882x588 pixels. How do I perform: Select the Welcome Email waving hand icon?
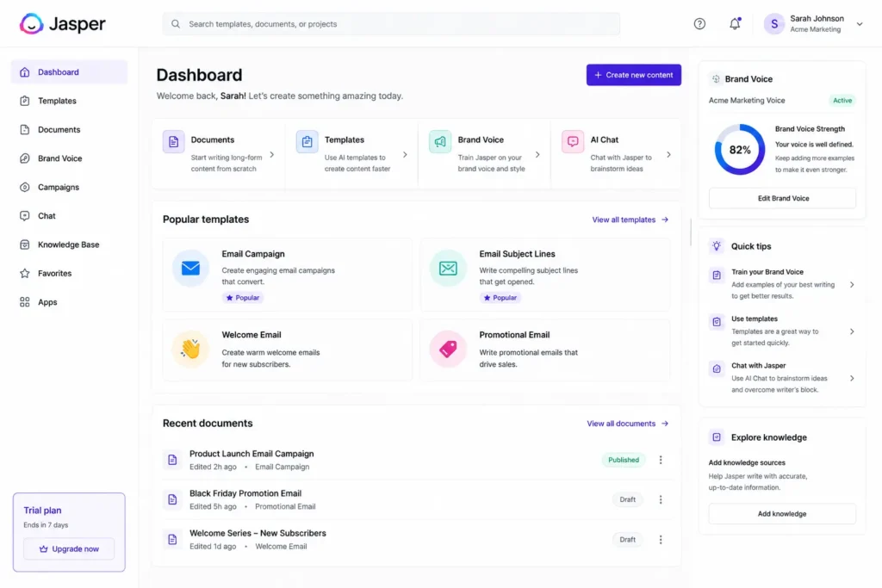190,349
